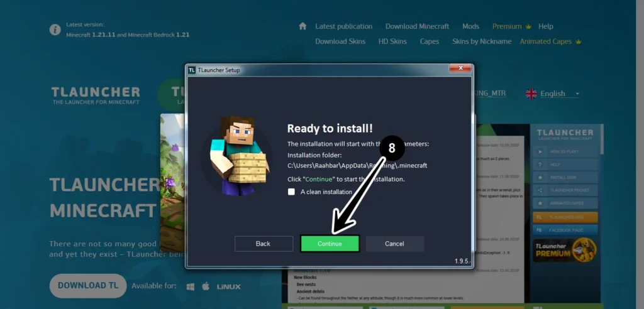The height and width of the screenshot is (309, 644).
Task: Click the star icon for Install Skin
Action: click(540, 177)
